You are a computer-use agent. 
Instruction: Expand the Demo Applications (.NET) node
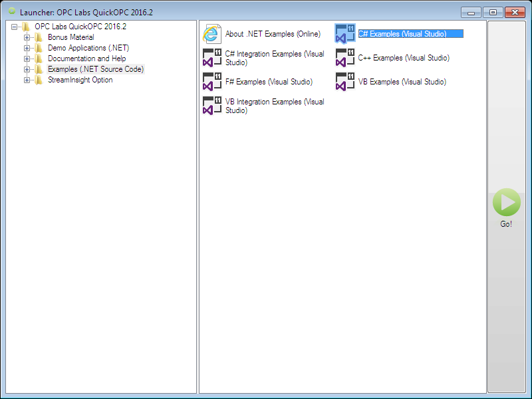(27, 48)
